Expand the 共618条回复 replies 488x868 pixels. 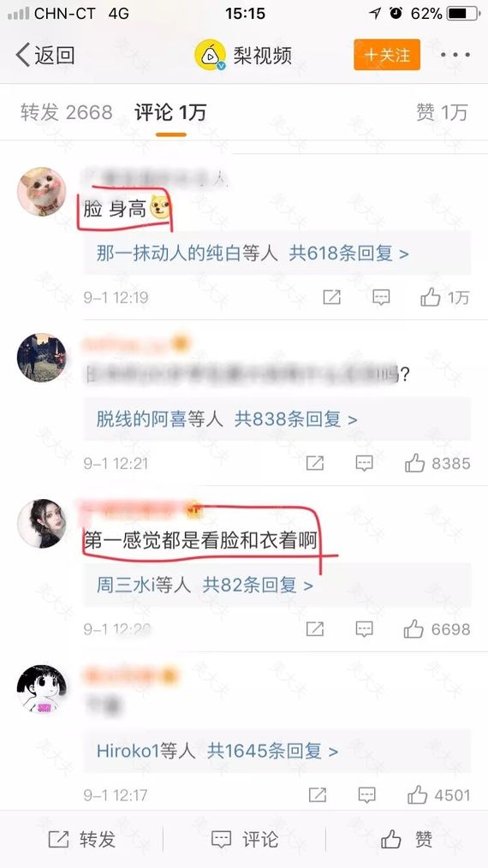pos(349,253)
